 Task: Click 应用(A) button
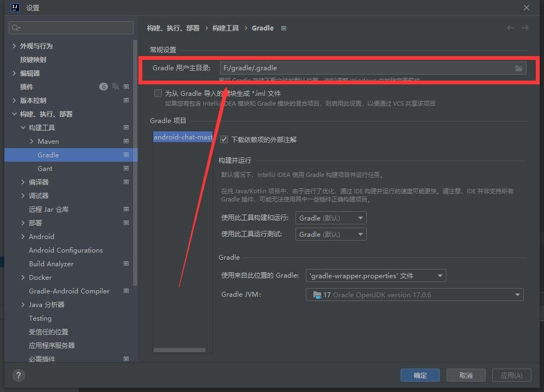pos(512,375)
